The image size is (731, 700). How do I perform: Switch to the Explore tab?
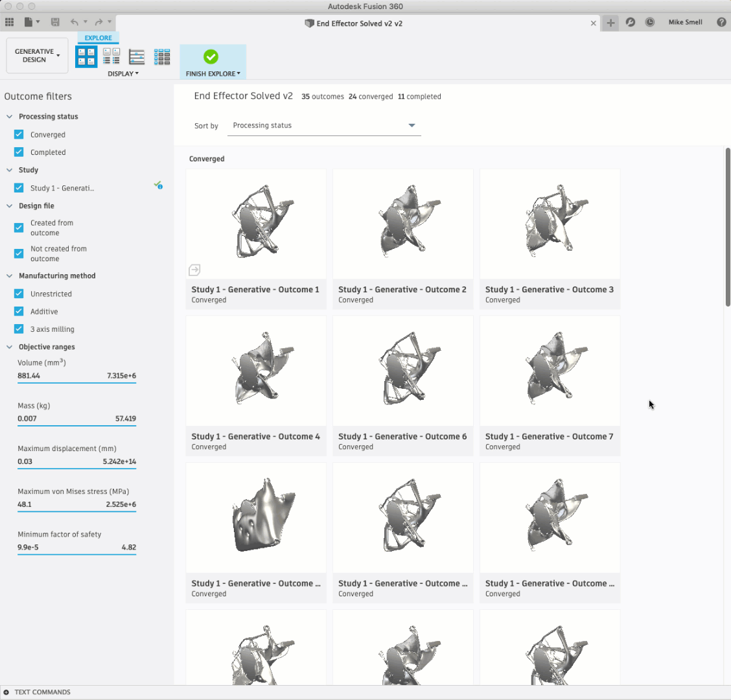point(98,38)
